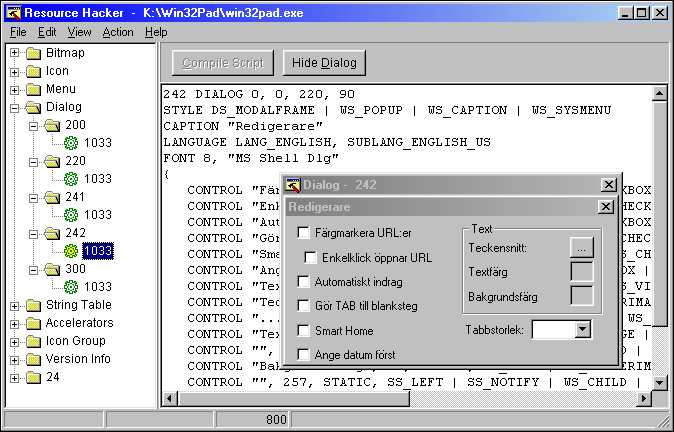
Task: Click the folder icon next to 242
Action: point(52,233)
